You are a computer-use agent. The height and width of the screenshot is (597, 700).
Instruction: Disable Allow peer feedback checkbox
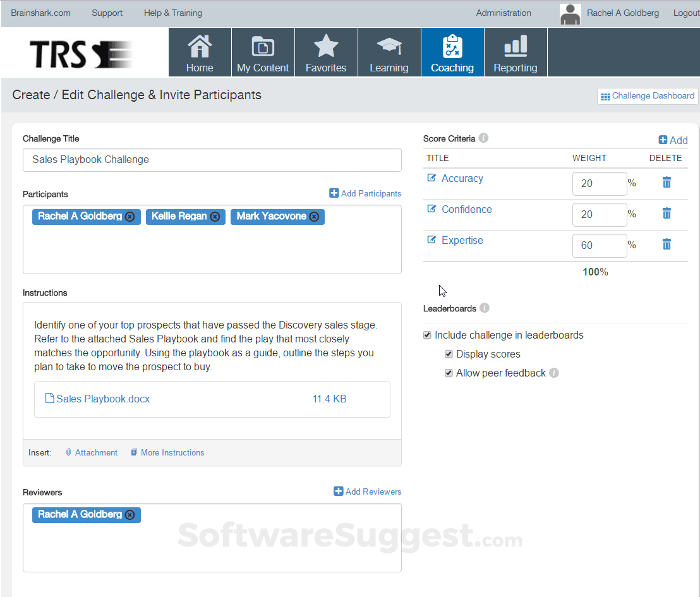[x=449, y=373]
